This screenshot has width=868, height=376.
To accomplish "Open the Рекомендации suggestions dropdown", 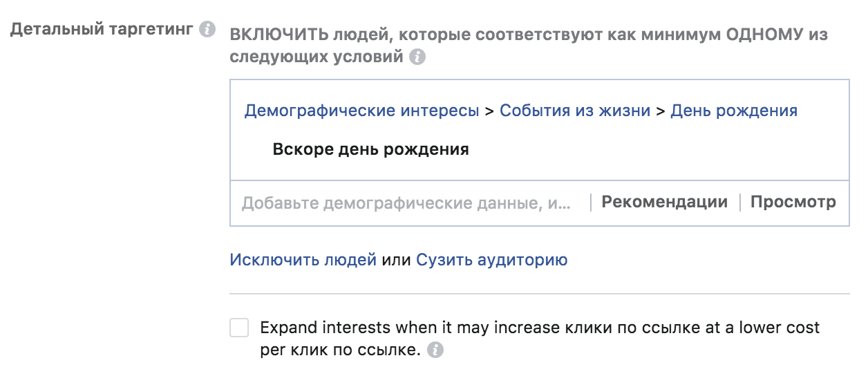I will 665,202.
